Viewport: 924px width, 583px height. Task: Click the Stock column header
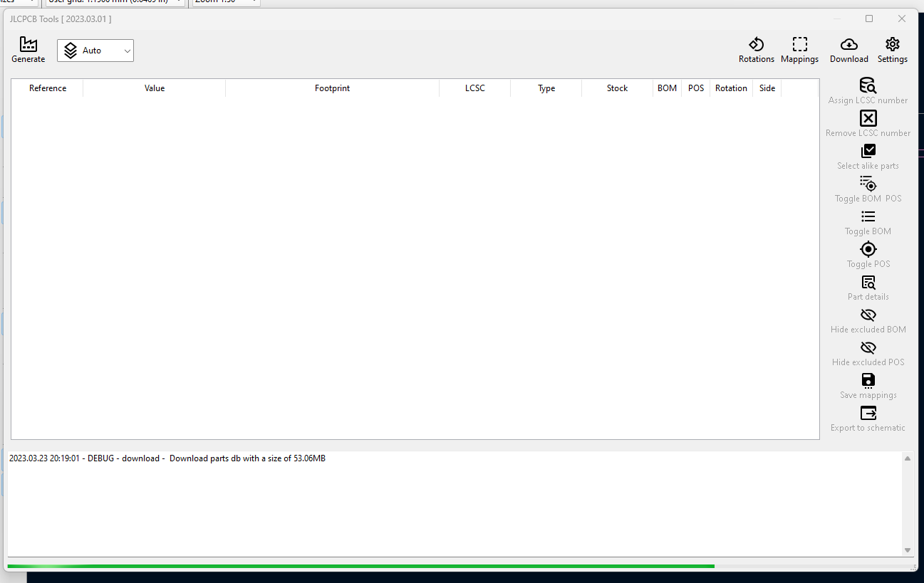pos(618,88)
